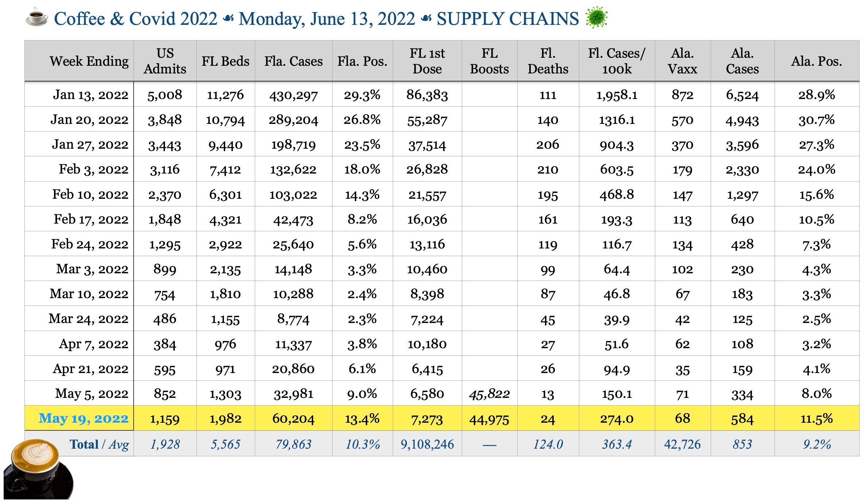Click the green coronavirus icon
868x502 pixels.
coord(596,18)
